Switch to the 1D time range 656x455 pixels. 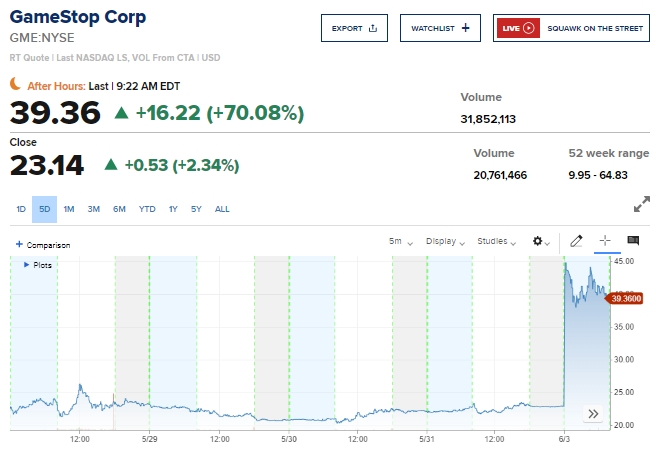click(x=21, y=209)
